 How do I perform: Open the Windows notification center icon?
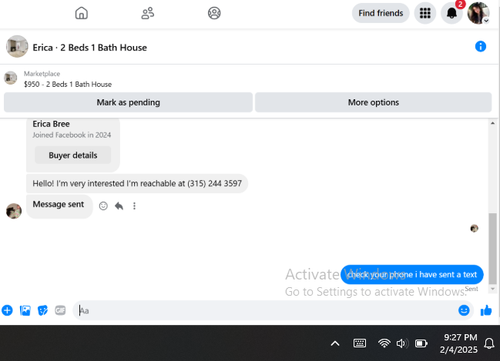tap(489, 343)
